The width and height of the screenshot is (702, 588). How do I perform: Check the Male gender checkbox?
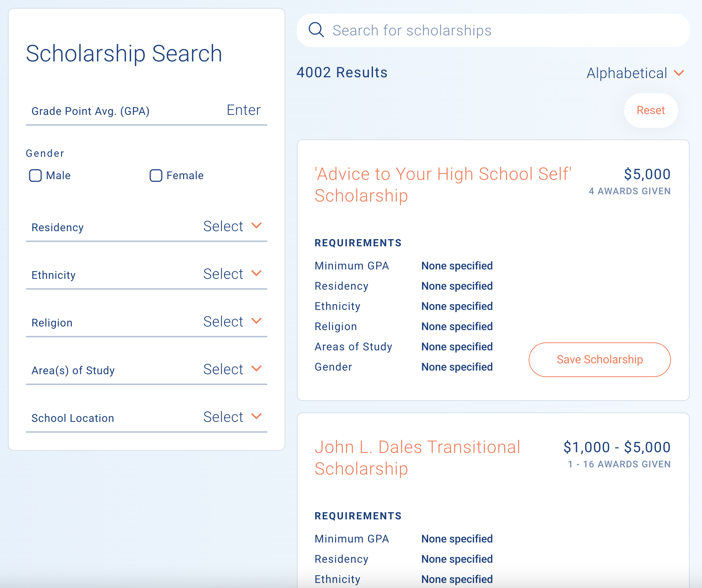tap(35, 176)
